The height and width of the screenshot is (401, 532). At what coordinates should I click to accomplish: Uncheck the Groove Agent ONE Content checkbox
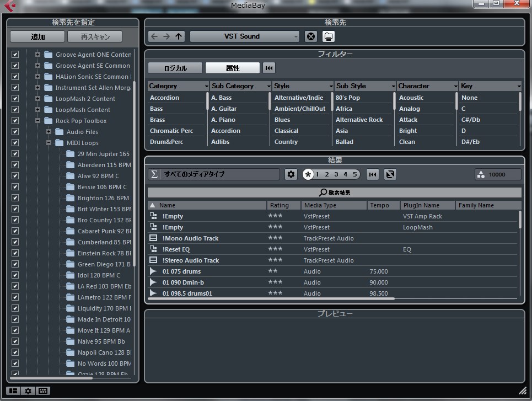pyautogui.click(x=15, y=54)
